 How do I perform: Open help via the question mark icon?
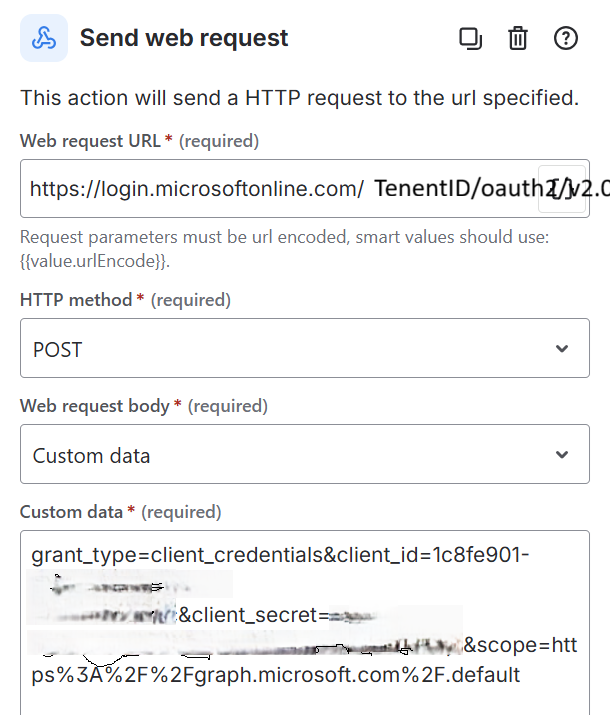pos(566,39)
